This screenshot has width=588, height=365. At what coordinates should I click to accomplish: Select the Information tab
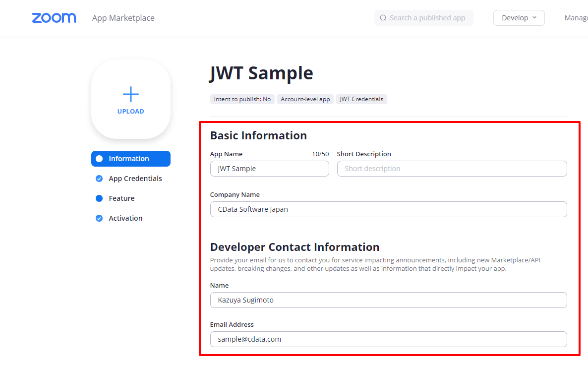(x=130, y=159)
